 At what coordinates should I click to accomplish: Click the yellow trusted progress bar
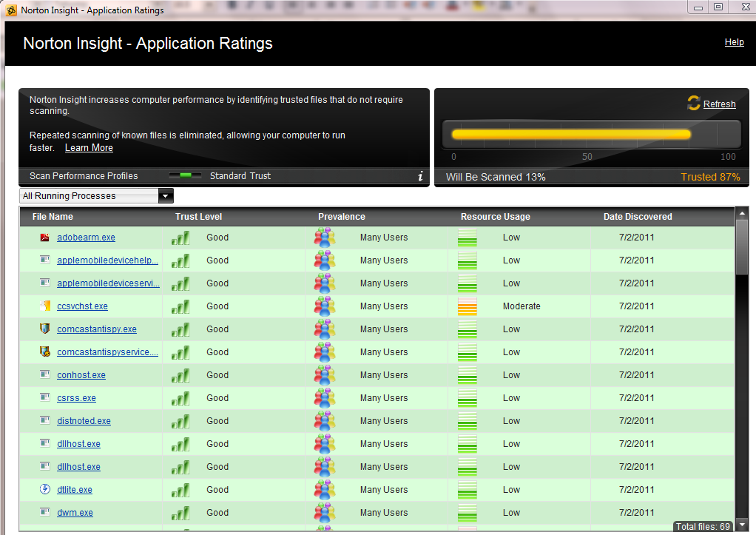point(570,135)
